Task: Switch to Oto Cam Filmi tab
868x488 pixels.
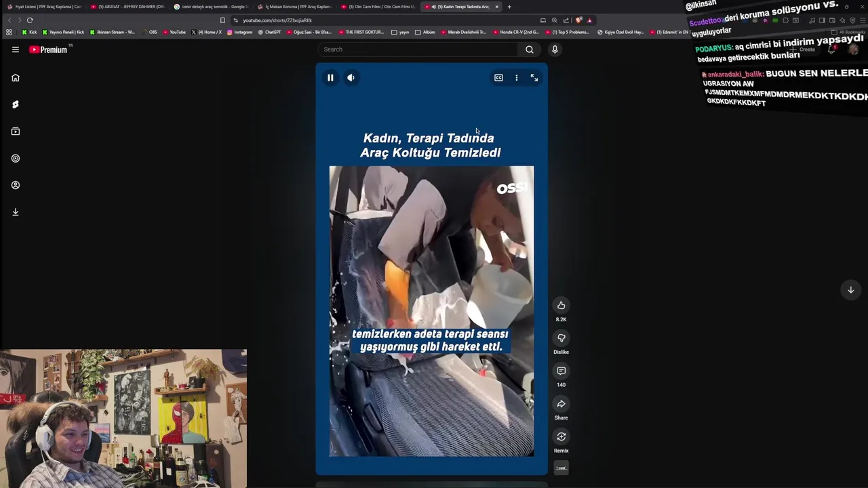Action: 377,7
